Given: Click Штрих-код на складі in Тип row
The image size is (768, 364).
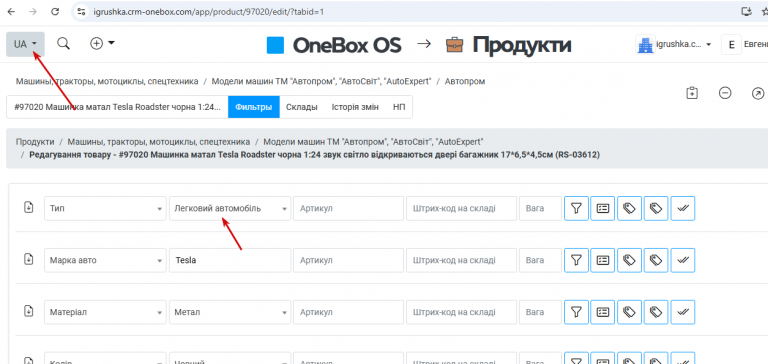Looking at the screenshot, I should 461,208.
